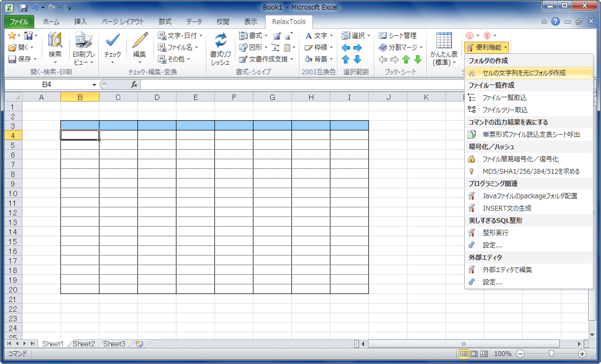
Task: Choose ファイル一覧取込 menu item
Action: coord(529,97)
